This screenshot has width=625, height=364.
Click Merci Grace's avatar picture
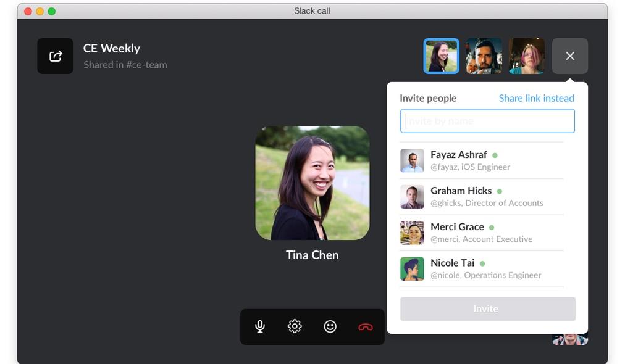[412, 233]
